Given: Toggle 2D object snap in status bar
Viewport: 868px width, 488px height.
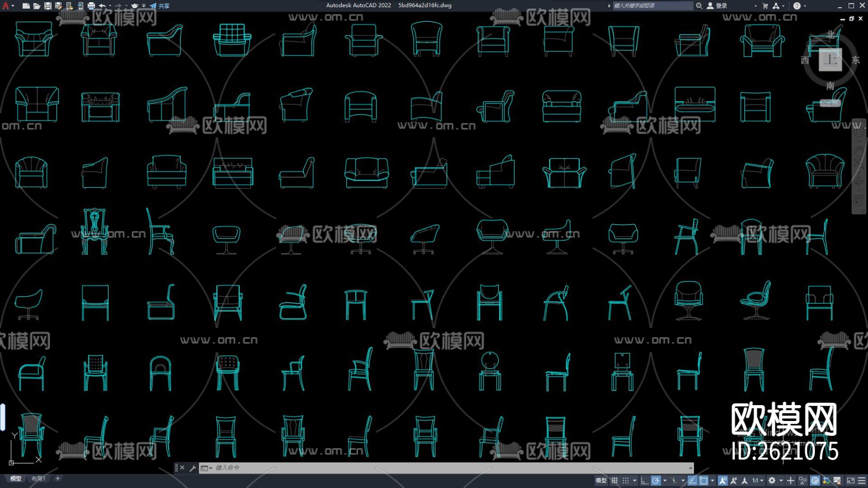Looking at the screenshot, I should point(704,480).
